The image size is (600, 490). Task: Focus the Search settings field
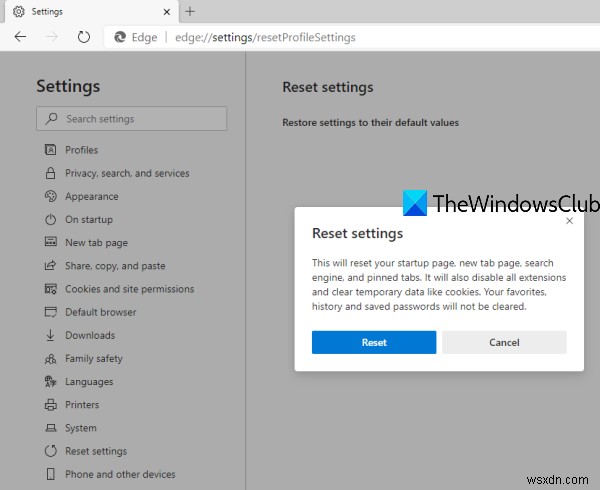(x=131, y=119)
